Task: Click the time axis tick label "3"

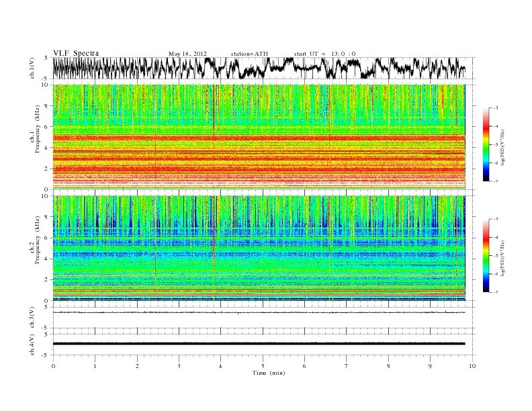Action: [x=179, y=366]
